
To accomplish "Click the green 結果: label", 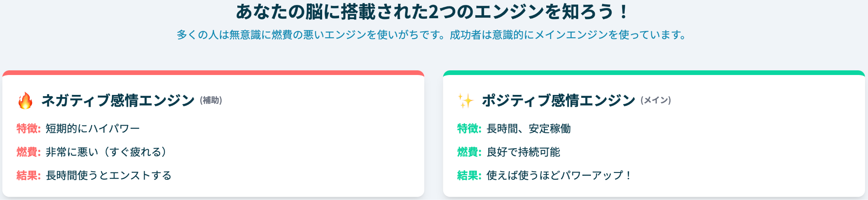I will click(x=469, y=175).
